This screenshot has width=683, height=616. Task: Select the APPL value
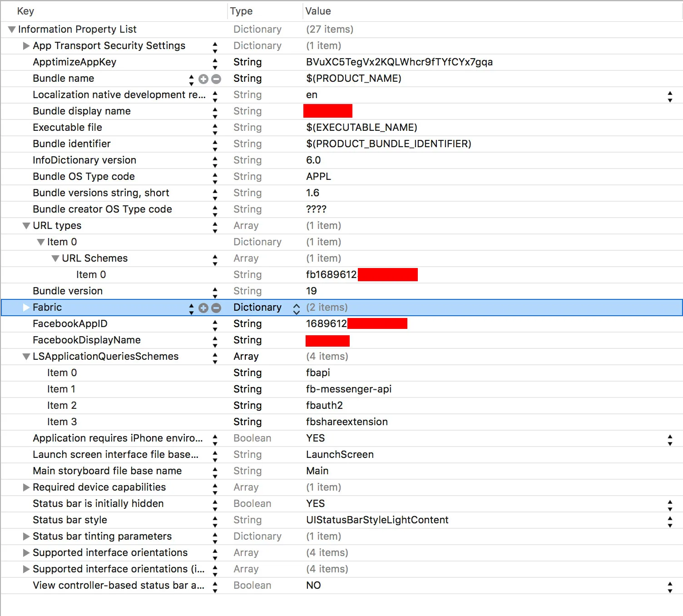[318, 177]
